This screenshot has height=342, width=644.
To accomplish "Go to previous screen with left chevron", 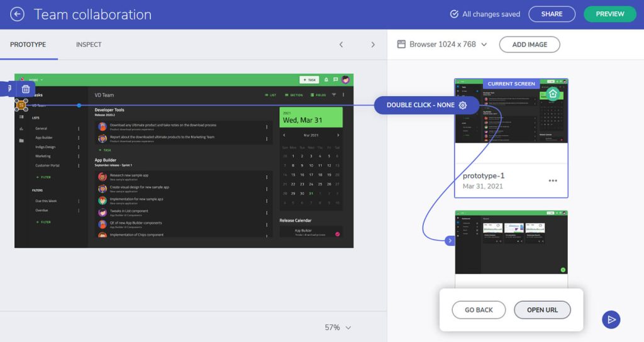I will [341, 45].
